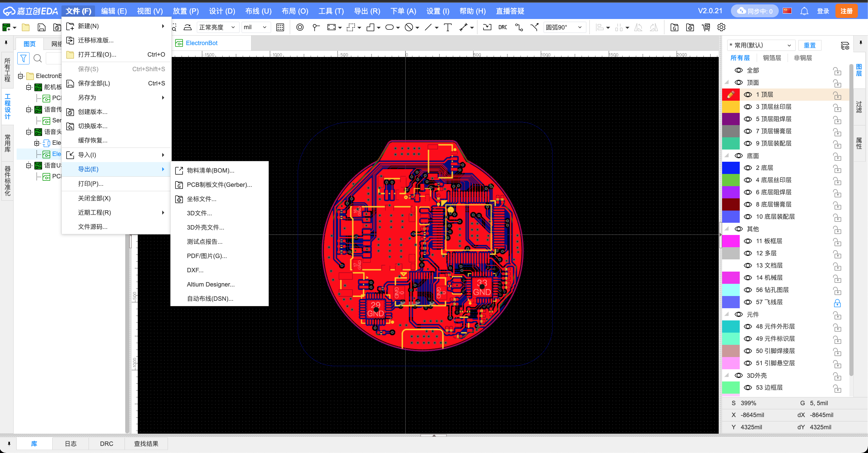868x453 pixels.
Task: Toggle visibility of 2 底层 layer
Action: click(x=748, y=168)
